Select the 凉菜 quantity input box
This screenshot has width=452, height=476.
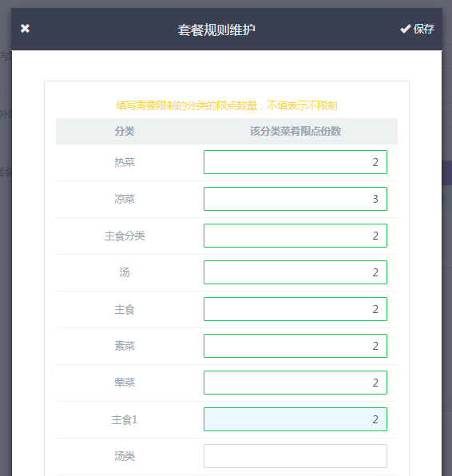[295, 199]
